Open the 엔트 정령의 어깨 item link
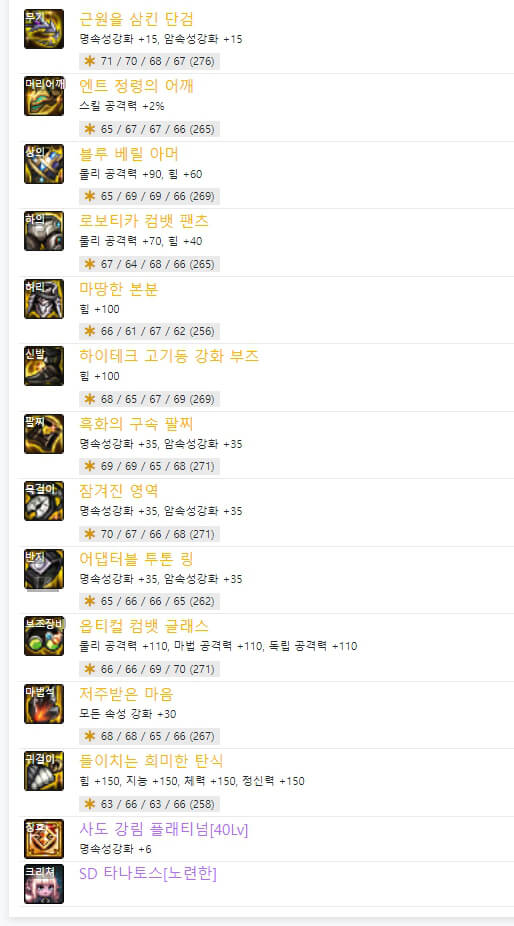The height and width of the screenshot is (926, 514). tap(136, 86)
